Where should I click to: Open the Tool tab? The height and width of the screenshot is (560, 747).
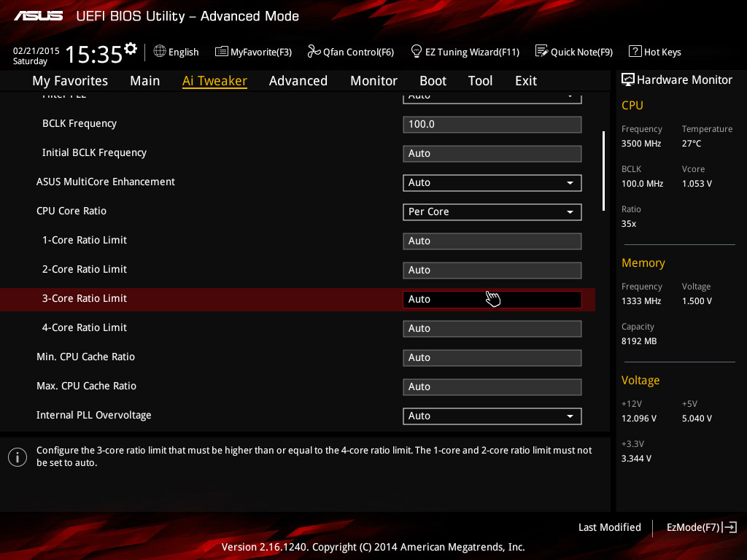tap(480, 81)
